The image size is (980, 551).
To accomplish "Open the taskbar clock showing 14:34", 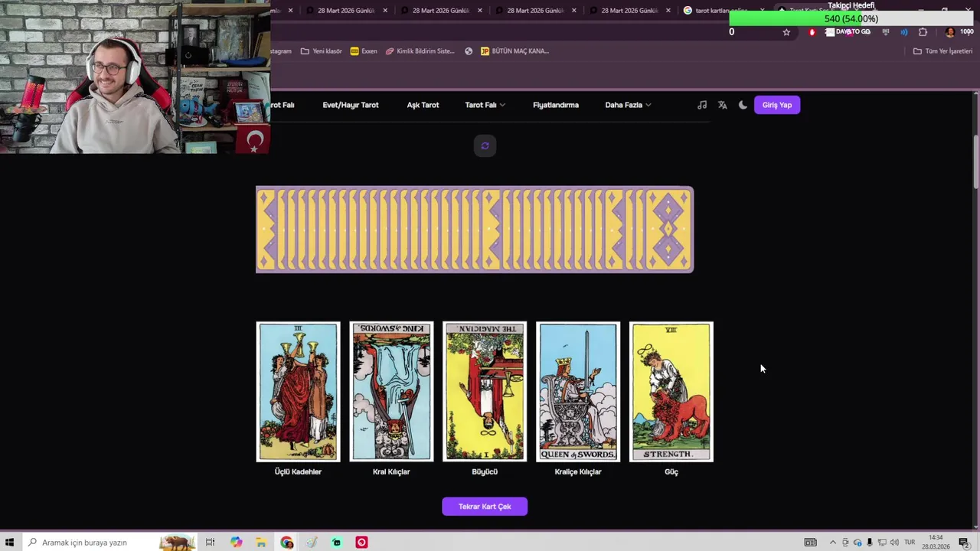I will pos(936,543).
